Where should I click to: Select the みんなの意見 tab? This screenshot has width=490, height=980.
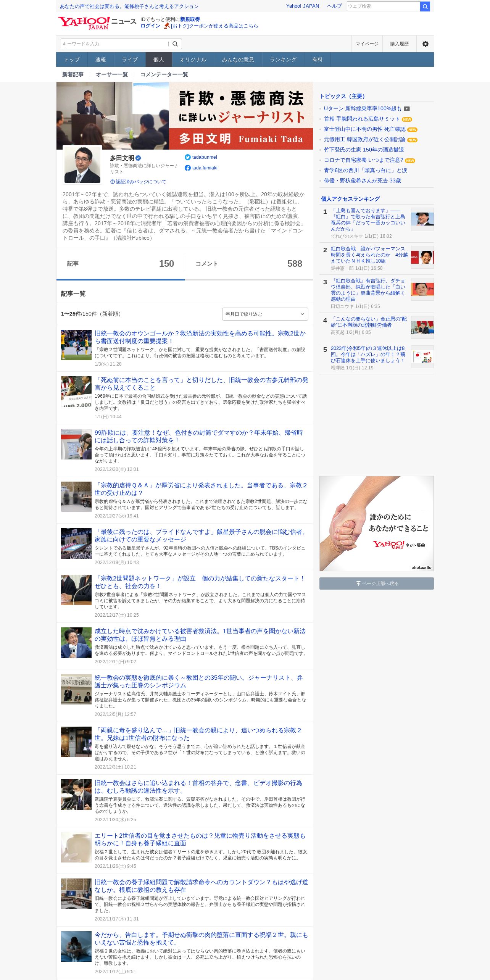coord(238,60)
